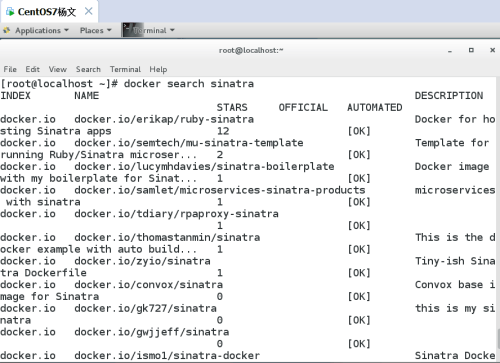
Task: Open the Search menu
Action: click(88, 69)
